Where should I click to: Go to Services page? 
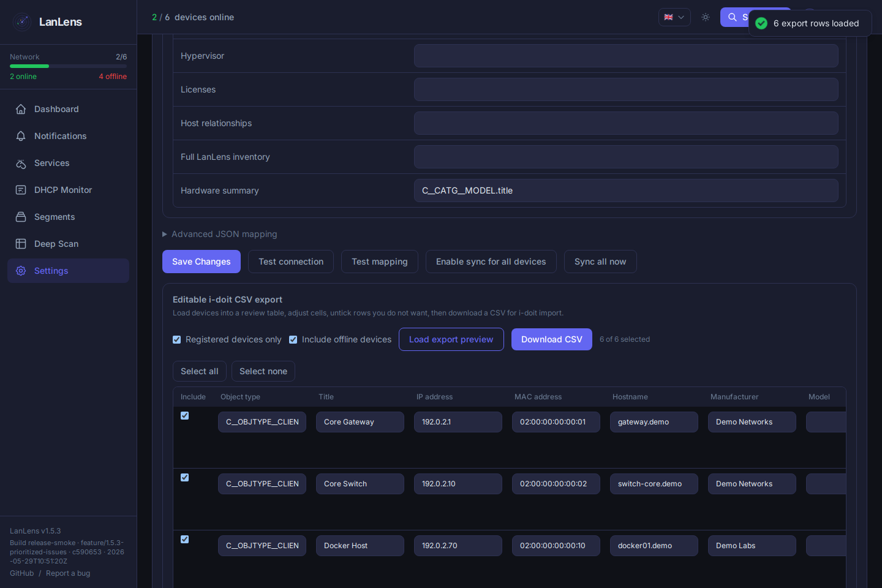(68, 163)
